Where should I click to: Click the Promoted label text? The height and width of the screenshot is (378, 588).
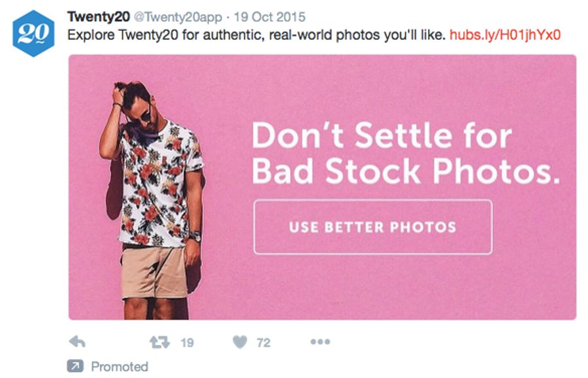click(x=119, y=366)
